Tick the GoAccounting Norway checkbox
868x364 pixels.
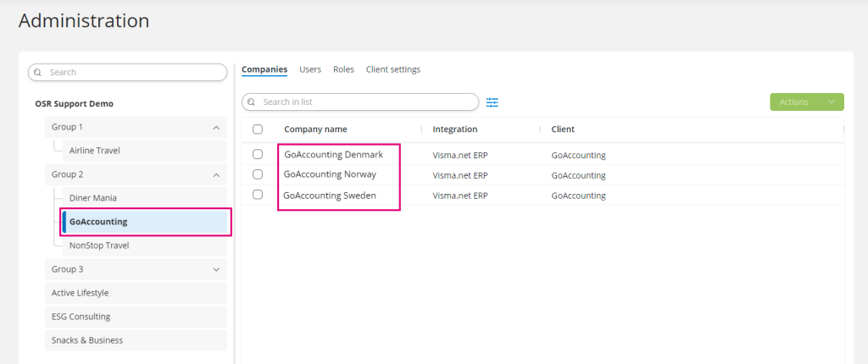258,174
